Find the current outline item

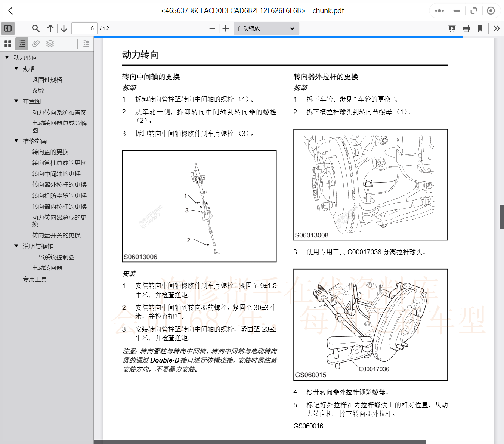(x=86, y=44)
